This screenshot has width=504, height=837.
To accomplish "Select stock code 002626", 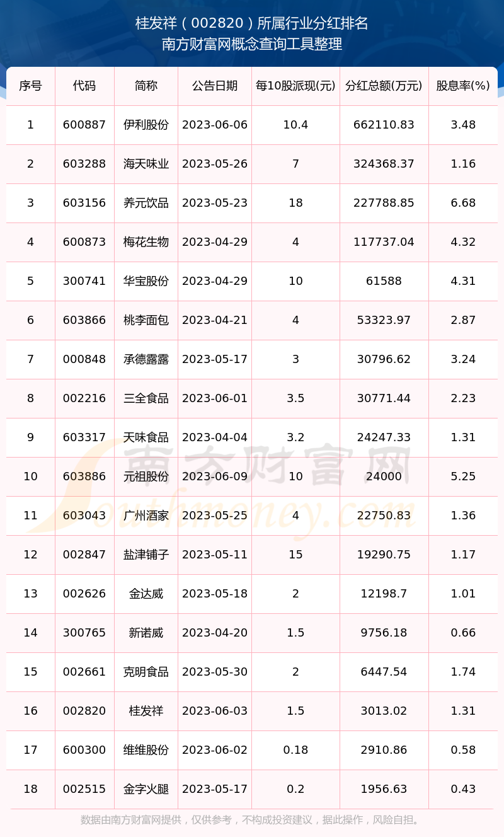I will click(x=84, y=594).
